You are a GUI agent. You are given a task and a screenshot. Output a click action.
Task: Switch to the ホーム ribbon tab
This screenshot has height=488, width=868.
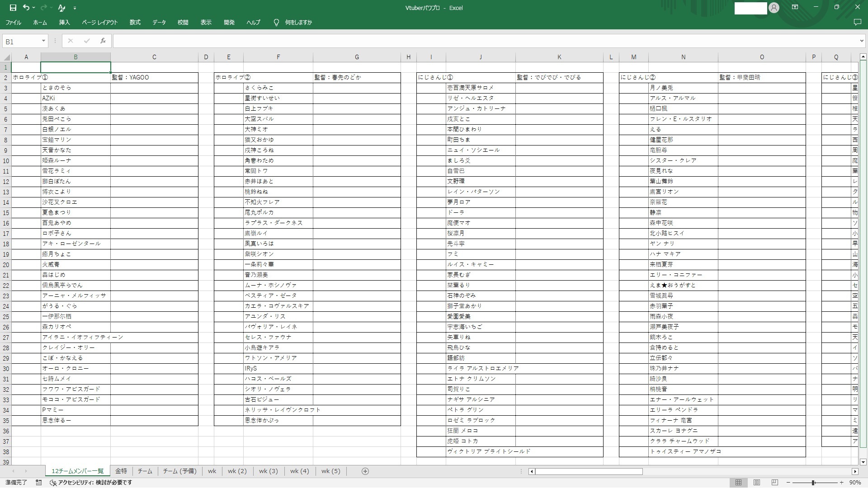(40, 22)
